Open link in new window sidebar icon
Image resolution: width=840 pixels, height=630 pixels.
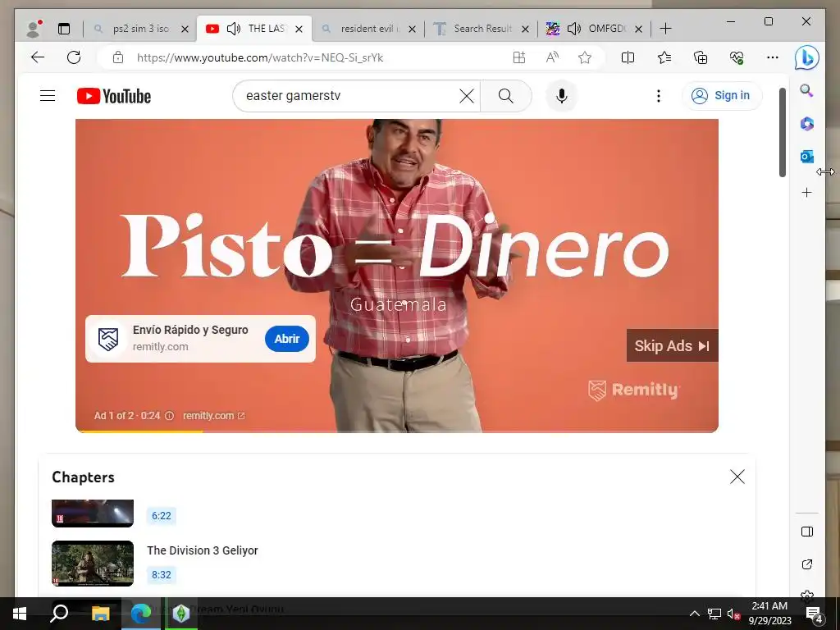[x=807, y=564]
